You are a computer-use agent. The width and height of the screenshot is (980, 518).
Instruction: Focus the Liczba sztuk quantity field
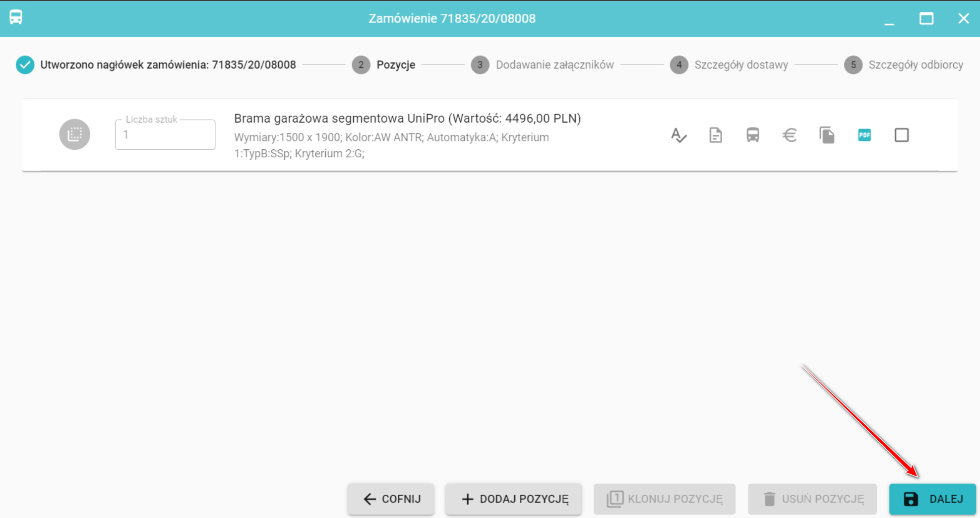click(165, 135)
